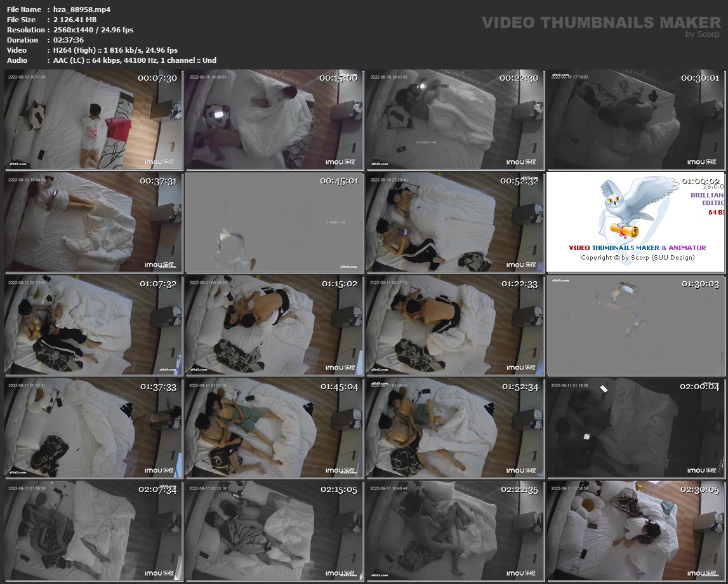Image resolution: width=728 pixels, height=584 pixels.
Task: Select the file size value 2 126.41 MB
Action: pos(75,20)
